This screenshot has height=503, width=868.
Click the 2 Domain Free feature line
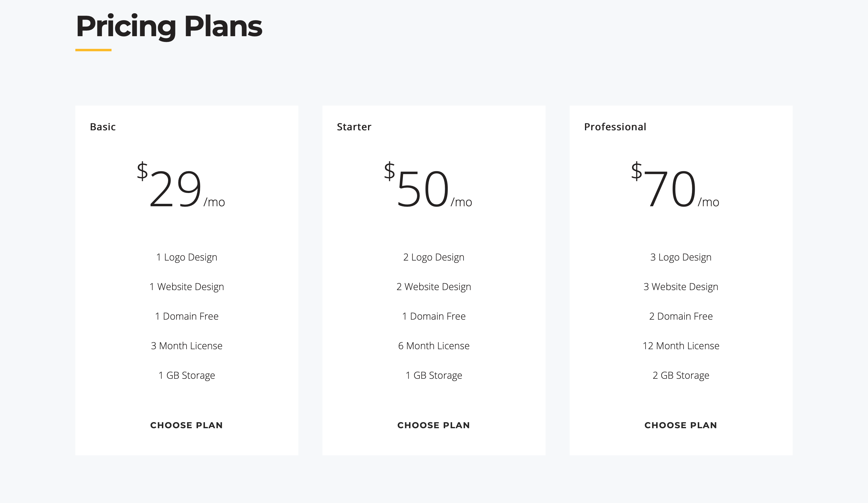point(681,316)
